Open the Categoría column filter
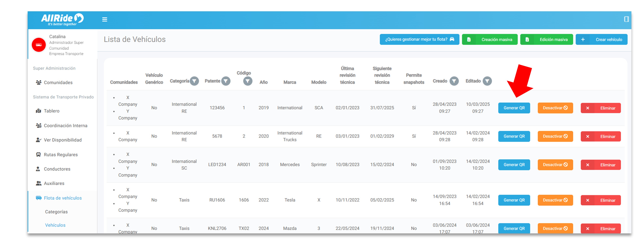 point(194,81)
